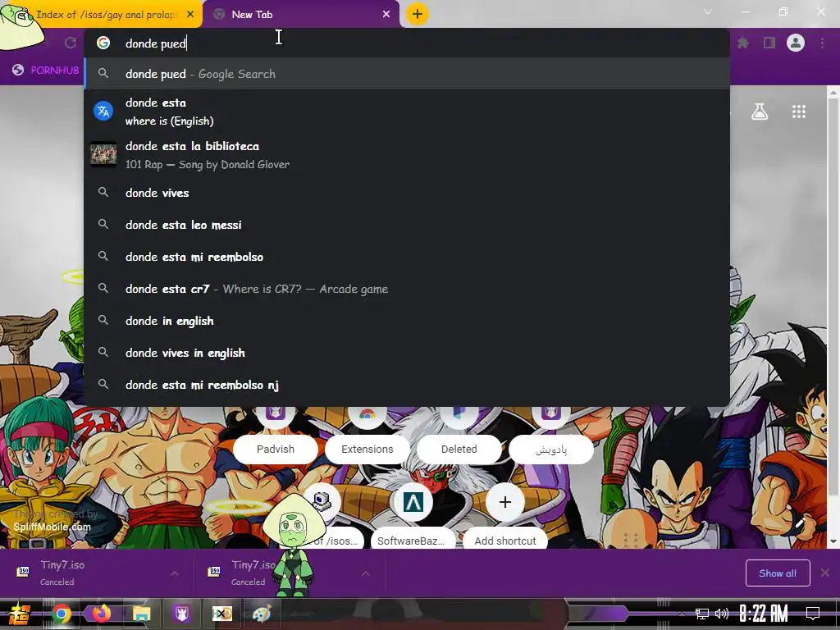The image size is (840, 630).
Task: Choose 'donde esta cr7' suggestion
Action: (407, 290)
